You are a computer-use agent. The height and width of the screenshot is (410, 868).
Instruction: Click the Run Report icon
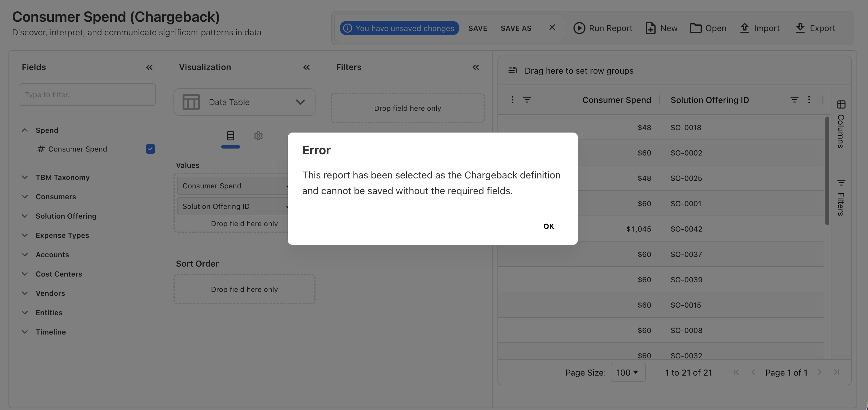pos(579,28)
